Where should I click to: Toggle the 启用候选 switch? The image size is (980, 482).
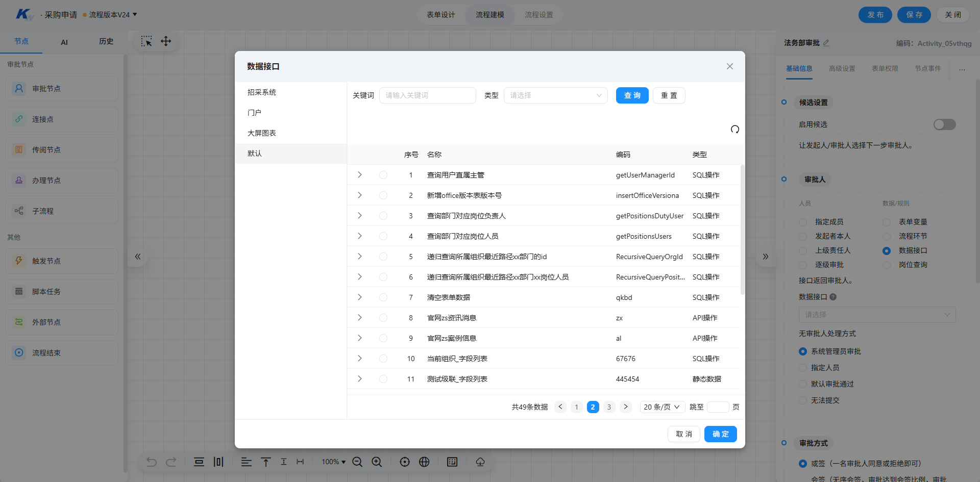tap(944, 124)
